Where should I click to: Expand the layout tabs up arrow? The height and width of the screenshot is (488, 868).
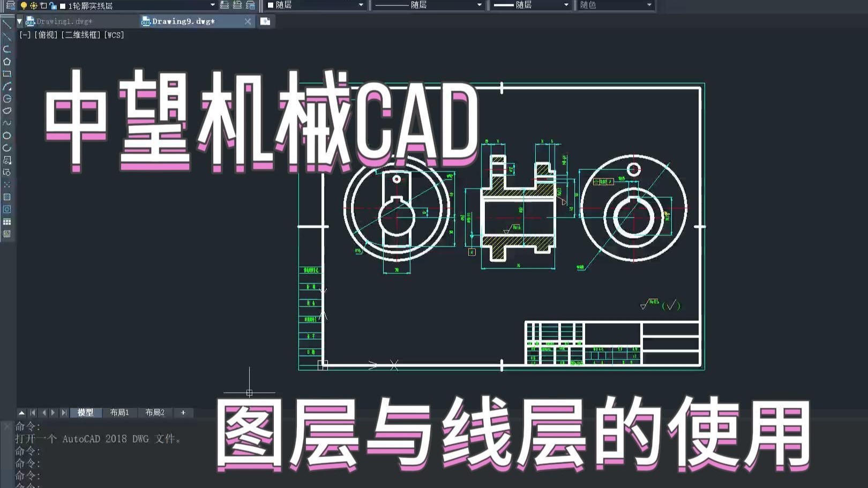(21, 412)
